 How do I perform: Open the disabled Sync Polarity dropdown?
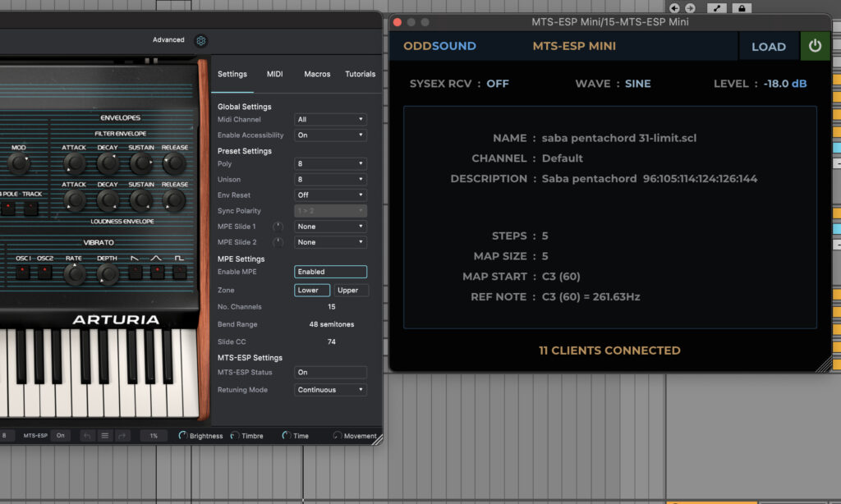[x=330, y=211]
